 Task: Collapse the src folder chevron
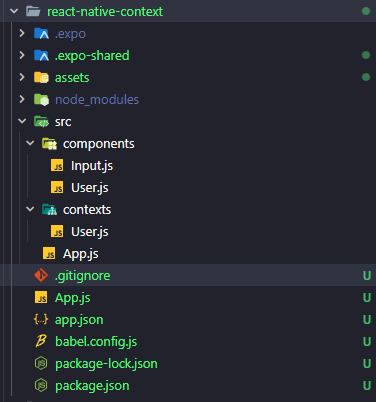click(22, 121)
